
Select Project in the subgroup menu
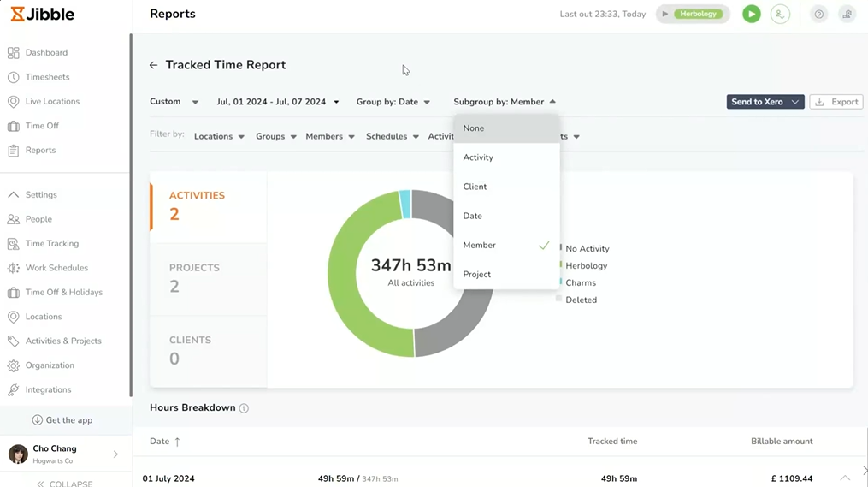click(x=506, y=274)
